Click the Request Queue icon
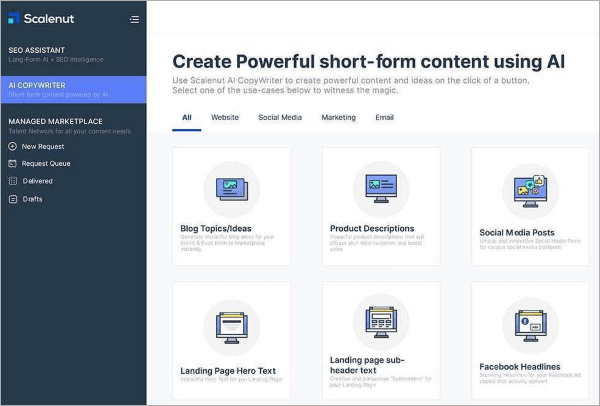Screen dimensions: 600x406 13,163
